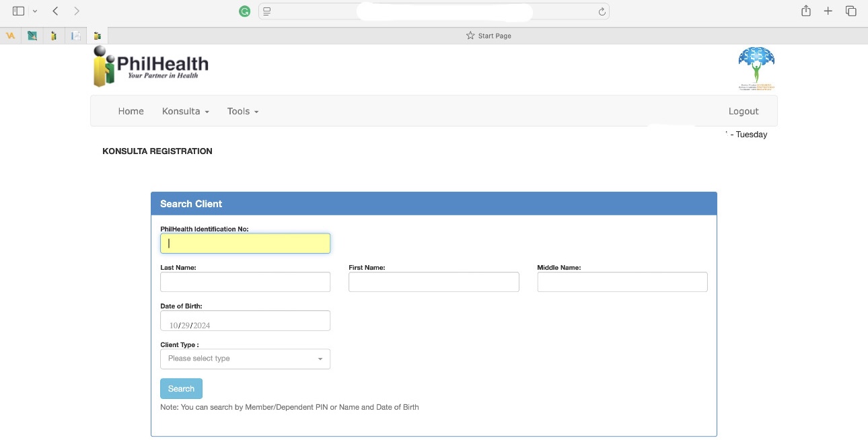Viewport: 868px width, 440px height.
Task: Switch to the documents pinned tab
Action: (76, 36)
